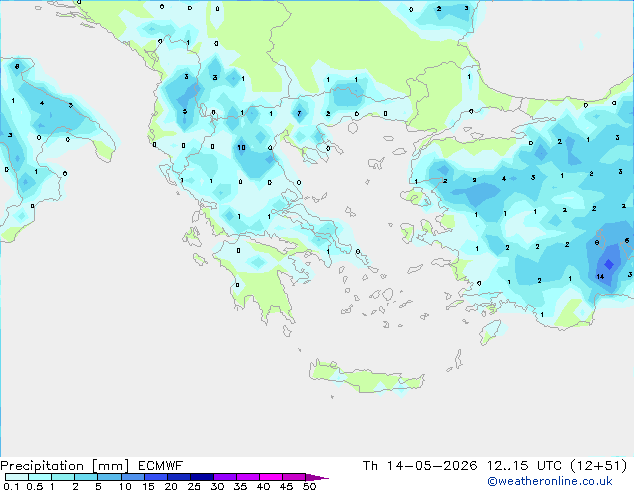Select legend swatch between 5 and 10

[109, 477]
